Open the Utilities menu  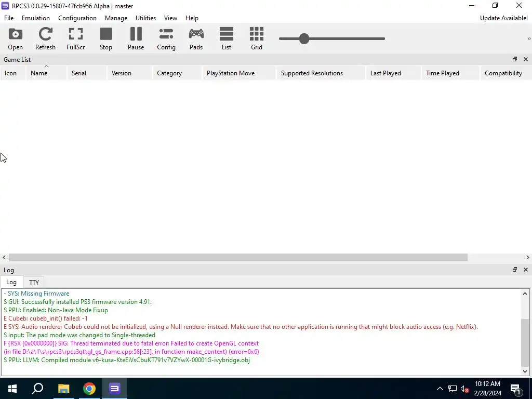[x=145, y=18]
